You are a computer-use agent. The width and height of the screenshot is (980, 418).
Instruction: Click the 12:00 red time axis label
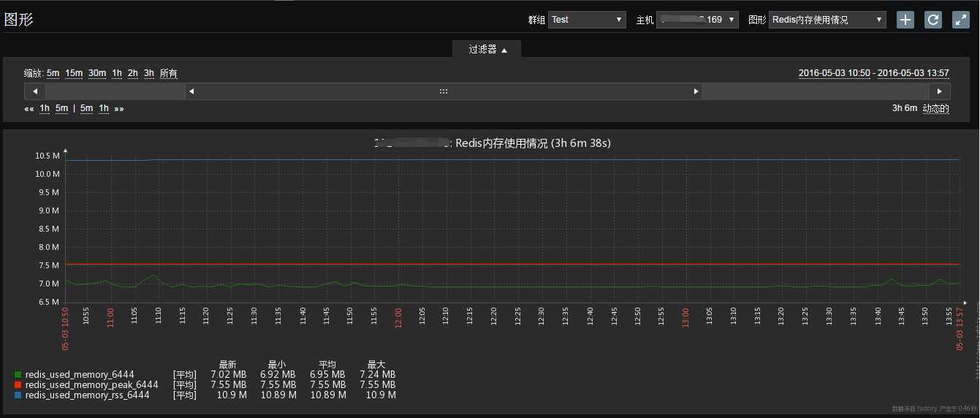398,318
